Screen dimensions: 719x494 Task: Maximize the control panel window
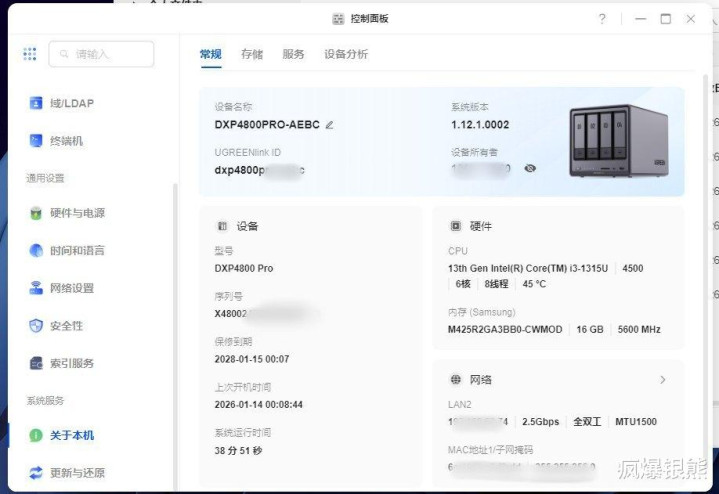click(x=666, y=19)
